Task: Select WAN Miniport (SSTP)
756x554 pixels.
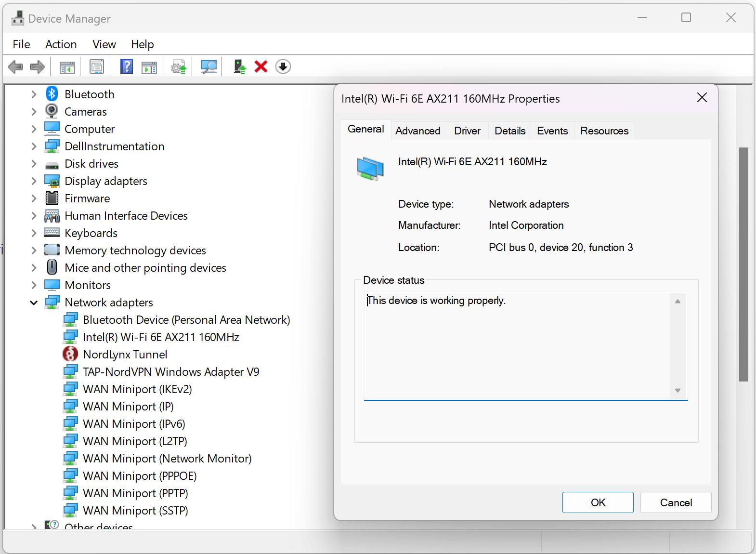Action: 135,511
